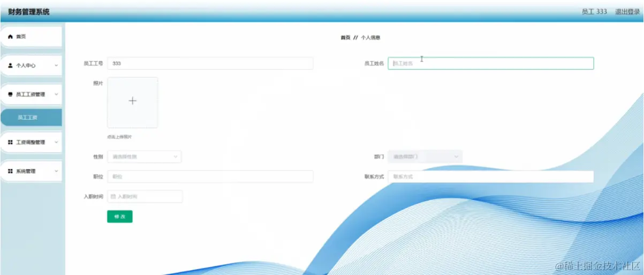Open the 个人中心 sidebar menu
The height and width of the screenshot is (275, 644).
(x=31, y=66)
